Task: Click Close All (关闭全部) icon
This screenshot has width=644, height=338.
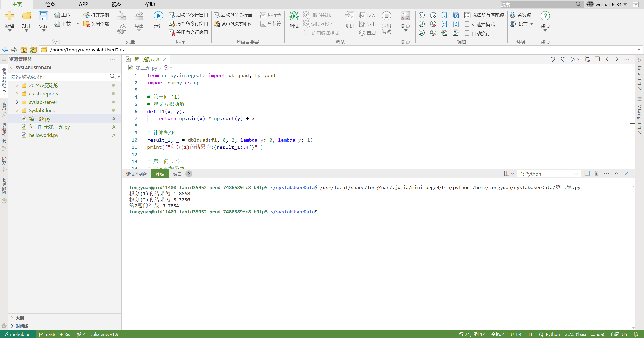Action: click(86, 24)
